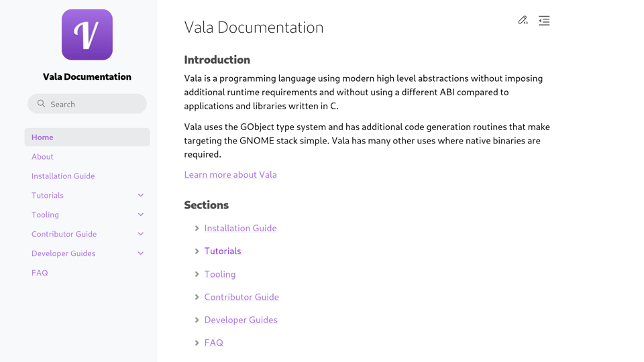Expand the Tooling sidebar chevron
Image resolution: width=644 pixels, height=362 pixels.
click(141, 215)
